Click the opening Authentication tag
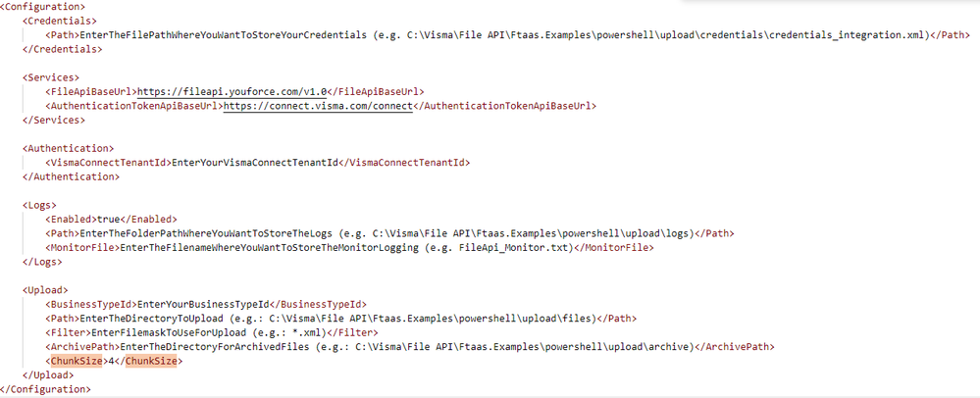980x398 pixels. click(68, 149)
